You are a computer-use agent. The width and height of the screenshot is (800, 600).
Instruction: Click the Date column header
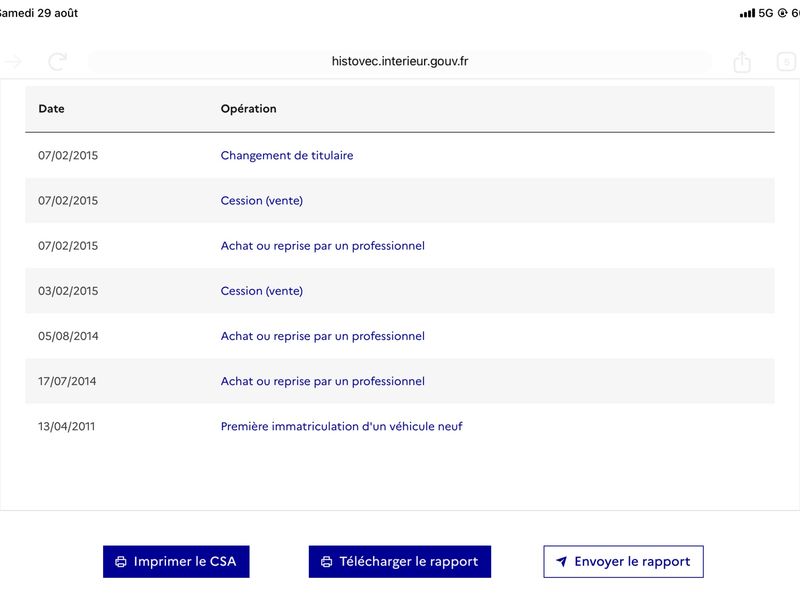(x=52, y=109)
